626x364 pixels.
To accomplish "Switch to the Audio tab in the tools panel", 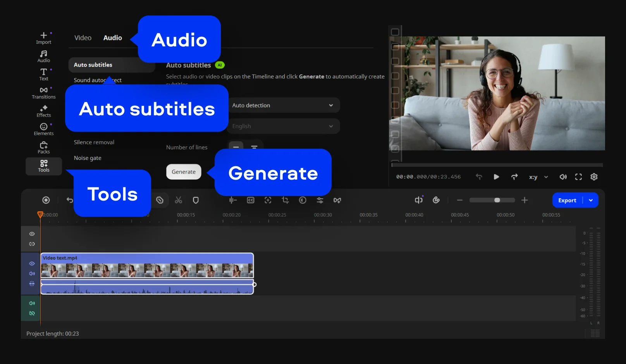I will tap(113, 38).
